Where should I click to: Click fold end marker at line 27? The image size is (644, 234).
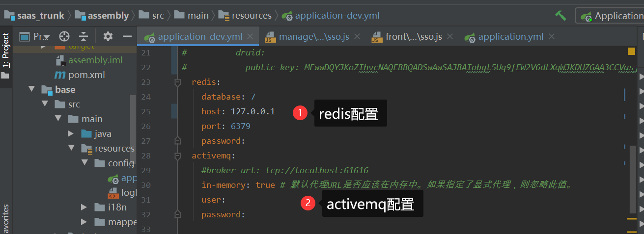click(x=178, y=141)
